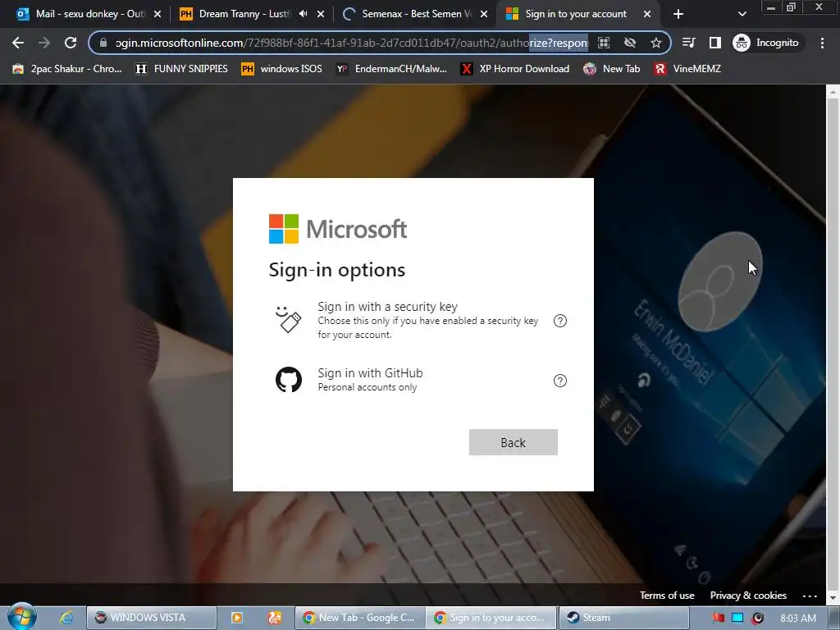Launch Internet Explorer from taskbar
This screenshot has width=840, height=630.
point(66,618)
